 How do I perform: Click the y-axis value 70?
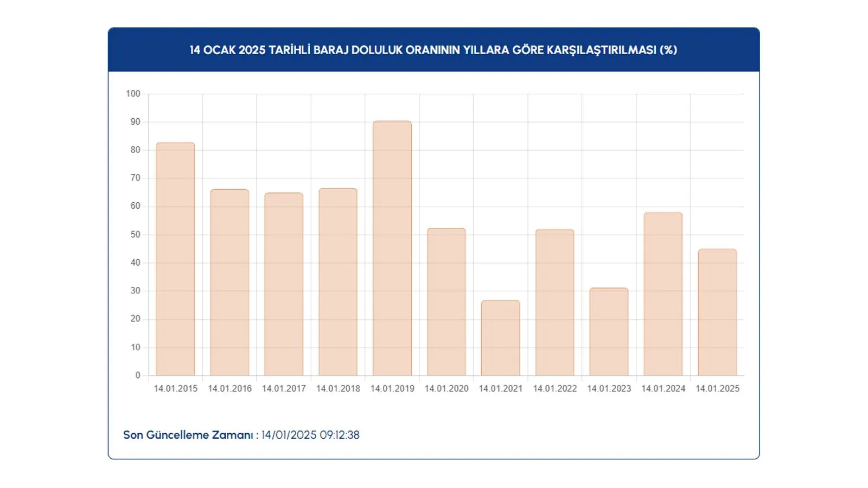click(135, 178)
